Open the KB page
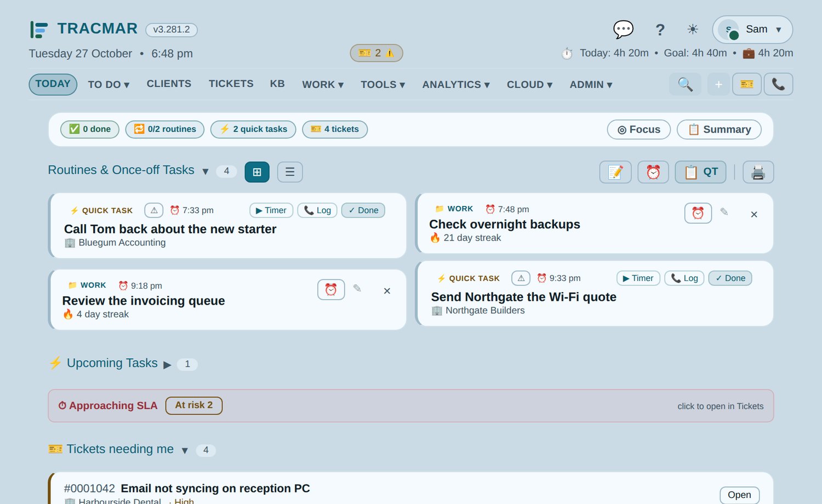The height and width of the screenshot is (504, 822). tap(277, 84)
